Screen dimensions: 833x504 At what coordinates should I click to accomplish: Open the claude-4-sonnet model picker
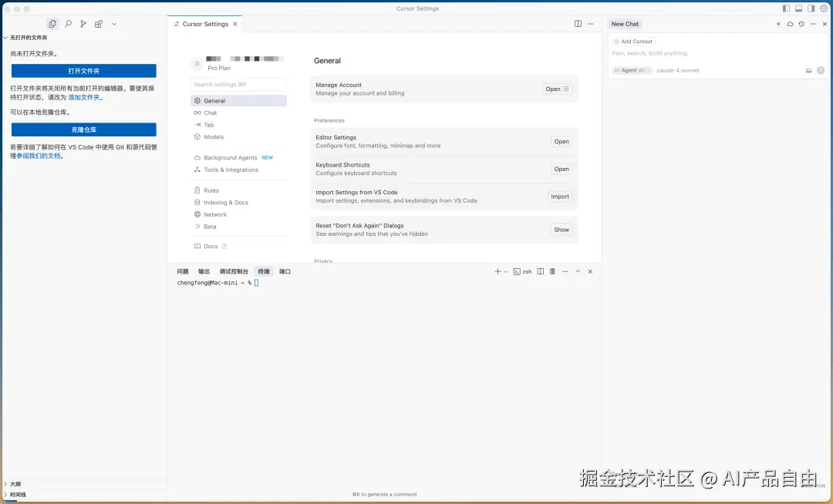click(678, 71)
